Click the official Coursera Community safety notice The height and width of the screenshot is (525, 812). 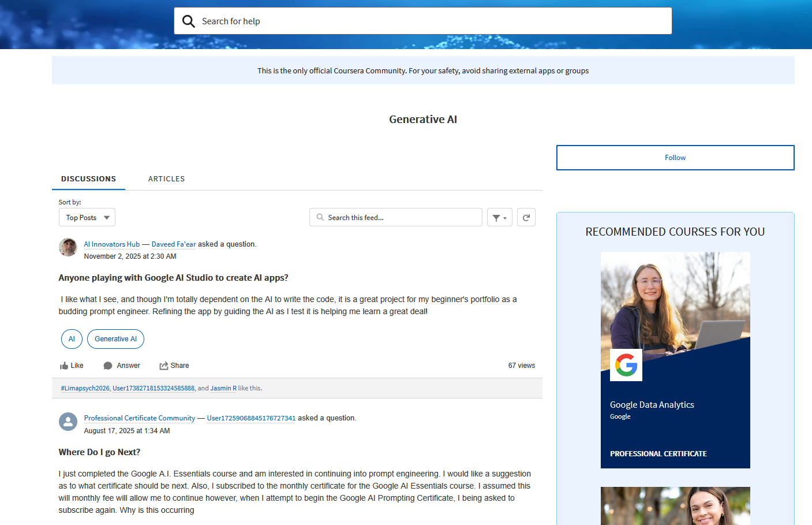423,70
